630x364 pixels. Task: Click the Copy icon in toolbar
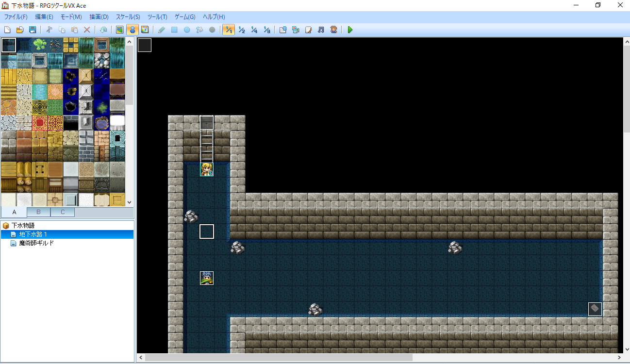(62, 30)
